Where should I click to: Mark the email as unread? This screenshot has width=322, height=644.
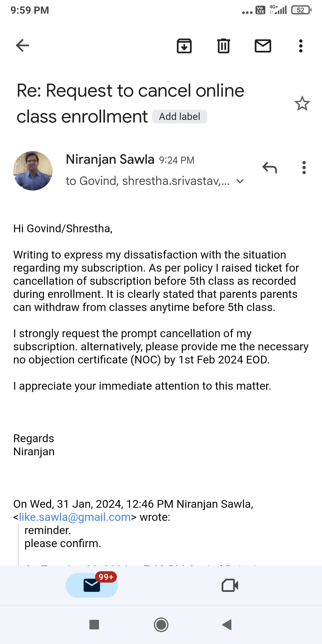263,46
